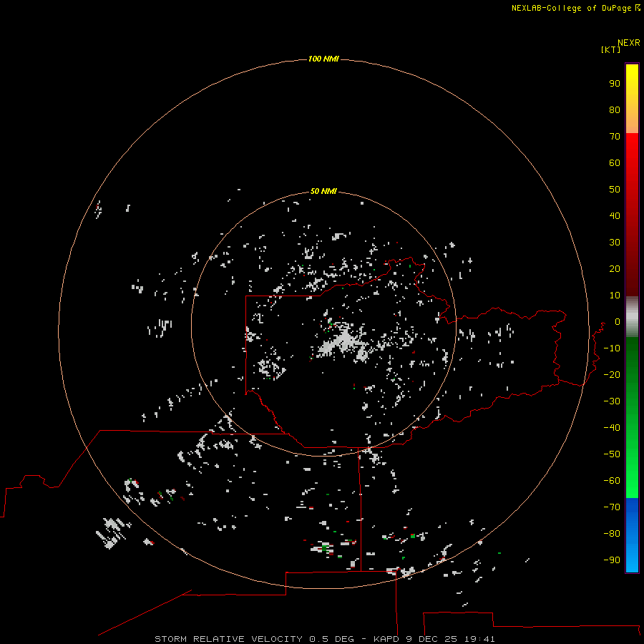Click the [KT] units label
The height and width of the screenshot is (644, 644).
(610, 49)
